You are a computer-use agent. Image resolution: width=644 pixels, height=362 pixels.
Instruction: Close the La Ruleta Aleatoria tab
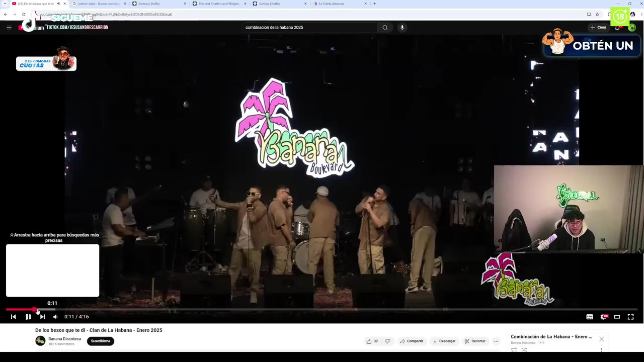(366, 4)
